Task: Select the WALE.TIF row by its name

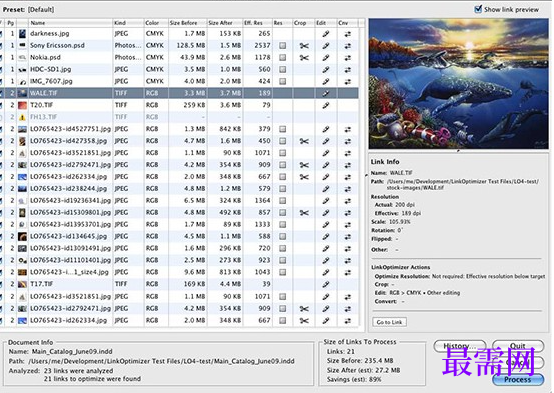Action: 43,93
